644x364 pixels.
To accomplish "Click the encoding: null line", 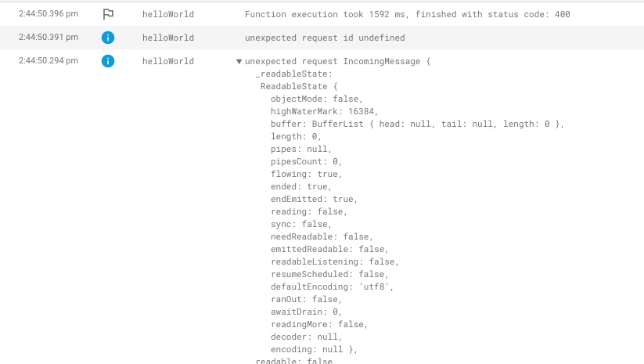I will click(314, 350).
